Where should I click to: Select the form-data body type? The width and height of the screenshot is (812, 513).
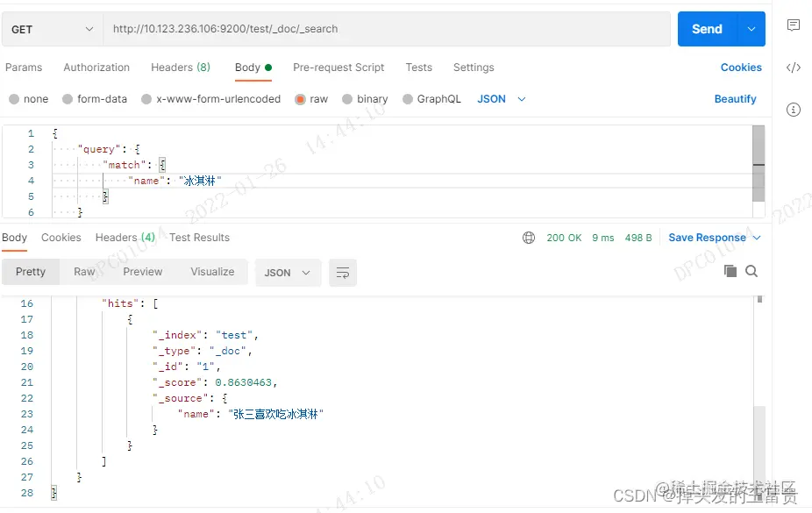pos(94,99)
